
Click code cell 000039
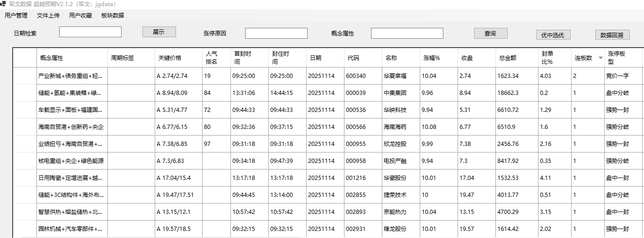[x=363, y=93]
